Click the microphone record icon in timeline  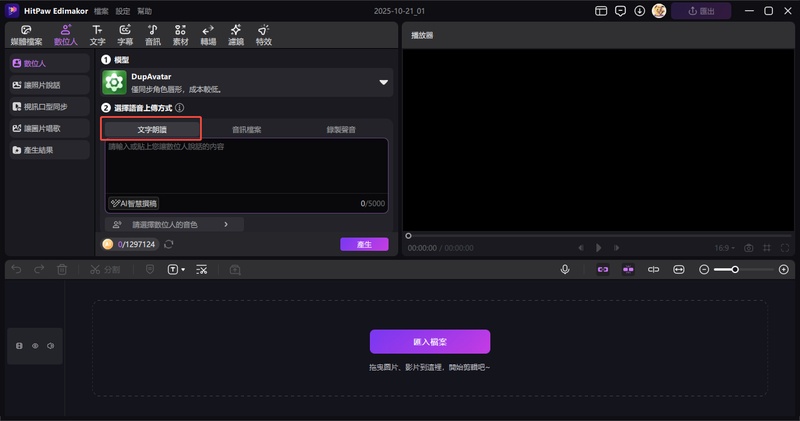tap(565, 269)
